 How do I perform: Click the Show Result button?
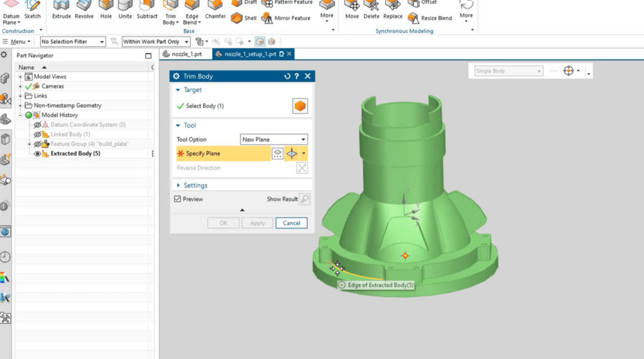pyautogui.click(x=304, y=199)
